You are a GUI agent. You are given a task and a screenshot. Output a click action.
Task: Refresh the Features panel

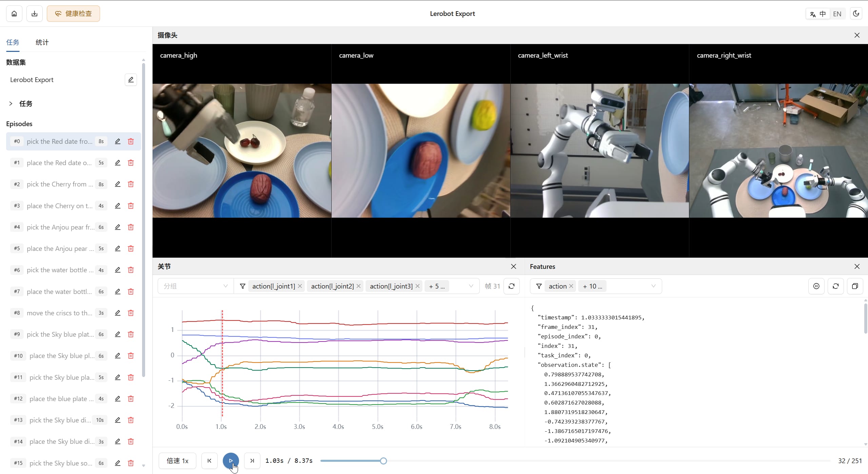point(835,286)
